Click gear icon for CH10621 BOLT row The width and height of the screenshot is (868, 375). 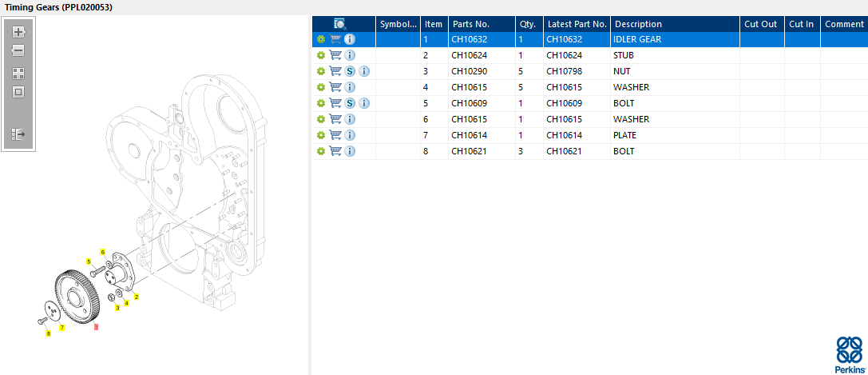[320, 151]
